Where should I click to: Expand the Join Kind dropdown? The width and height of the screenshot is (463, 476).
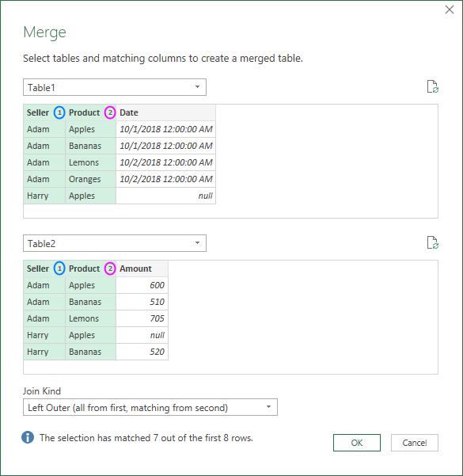tap(150, 407)
